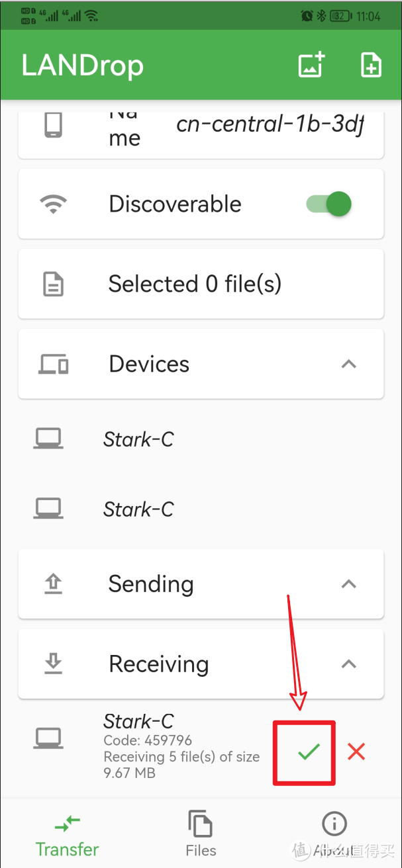Tap the add image icon in header
This screenshot has height=868, width=402.
tap(311, 65)
